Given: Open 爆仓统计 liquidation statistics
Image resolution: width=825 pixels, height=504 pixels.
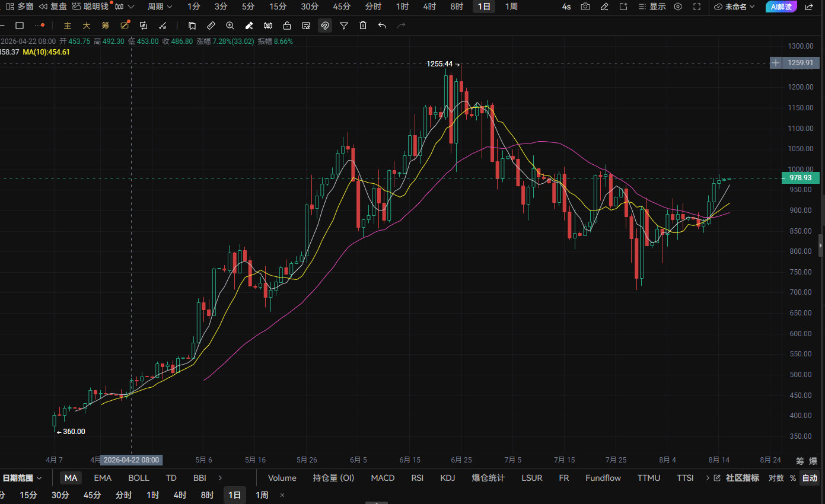Looking at the screenshot, I should pyautogui.click(x=488, y=478).
